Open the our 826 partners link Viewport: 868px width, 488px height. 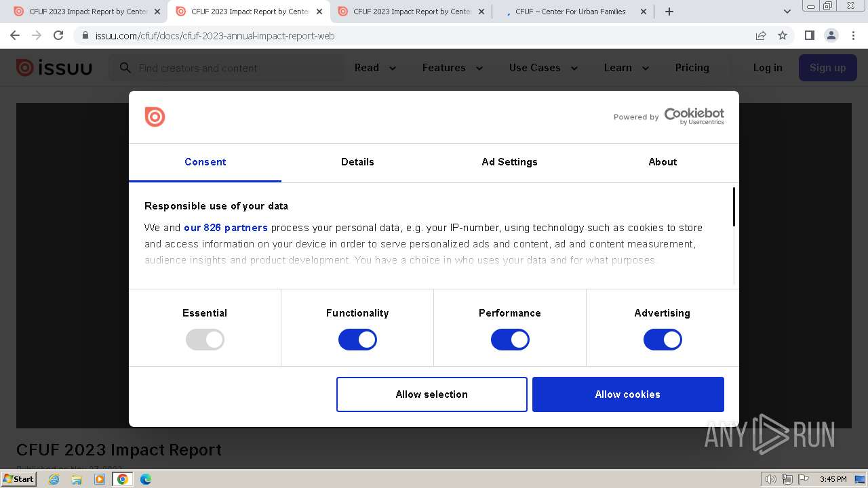226,228
